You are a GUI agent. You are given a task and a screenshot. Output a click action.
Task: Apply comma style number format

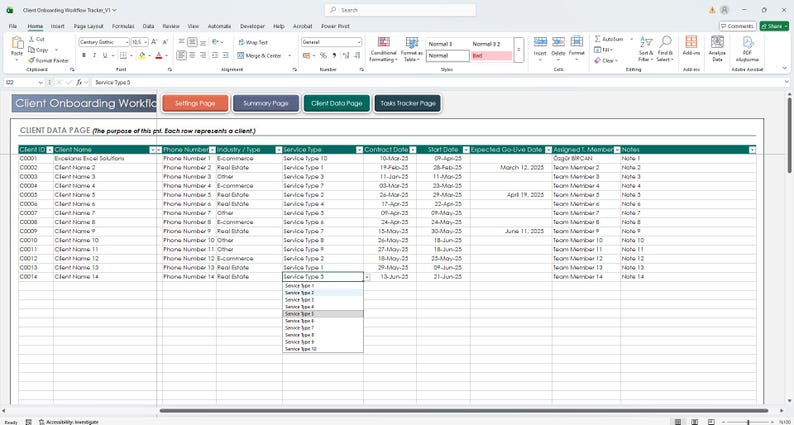tap(335, 55)
